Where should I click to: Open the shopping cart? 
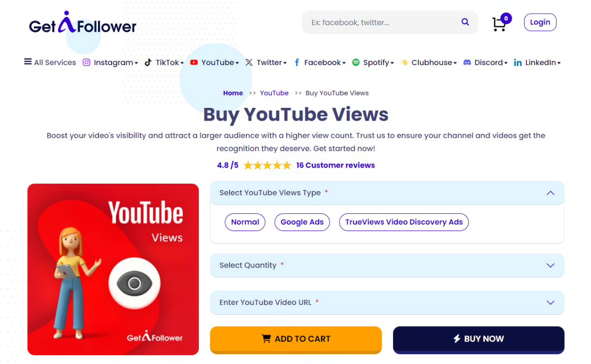click(500, 23)
